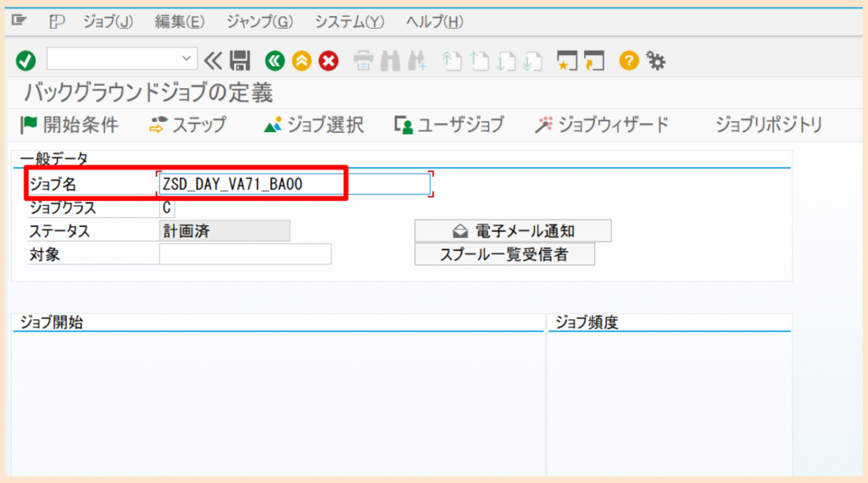Open ジョブリポジトリ button
The height and width of the screenshot is (483, 868).
tap(769, 125)
